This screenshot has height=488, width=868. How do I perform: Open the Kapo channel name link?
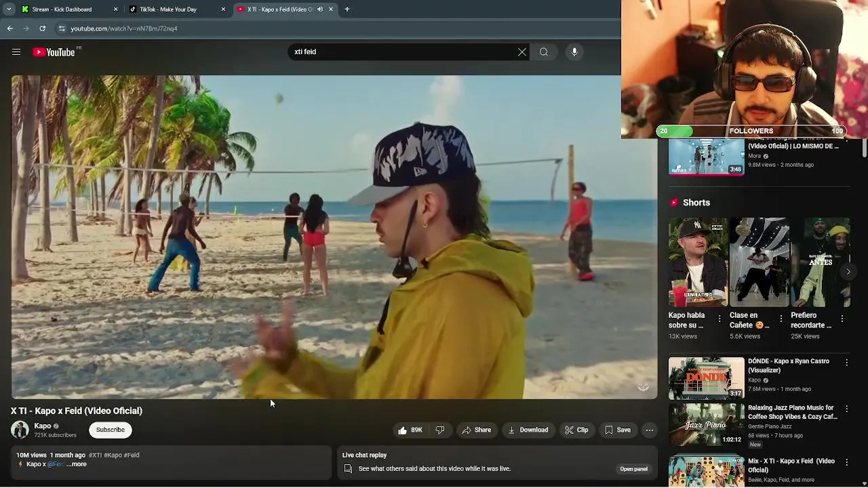coord(43,426)
